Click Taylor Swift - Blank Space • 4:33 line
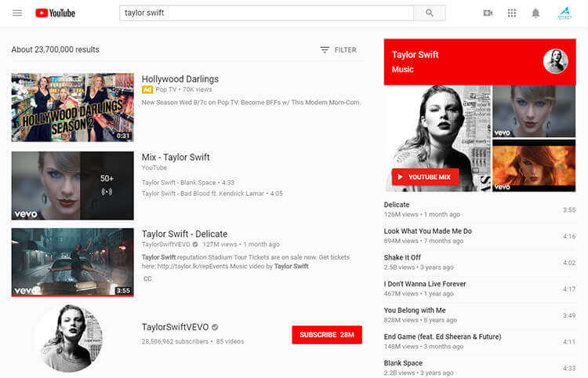 tap(188, 183)
